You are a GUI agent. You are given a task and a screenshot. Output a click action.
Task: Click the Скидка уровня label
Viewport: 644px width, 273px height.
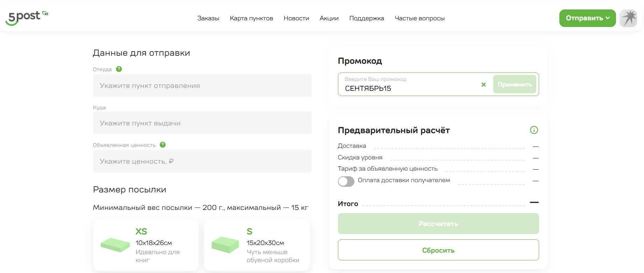pos(360,157)
